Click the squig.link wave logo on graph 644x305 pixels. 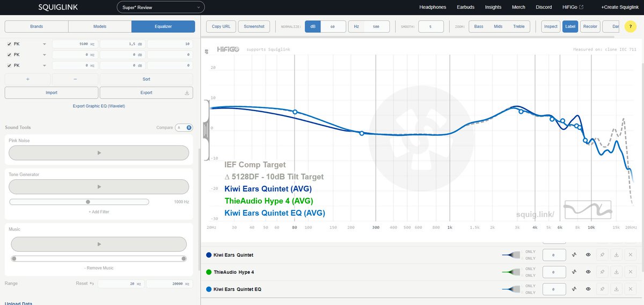[x=588, y=209]
